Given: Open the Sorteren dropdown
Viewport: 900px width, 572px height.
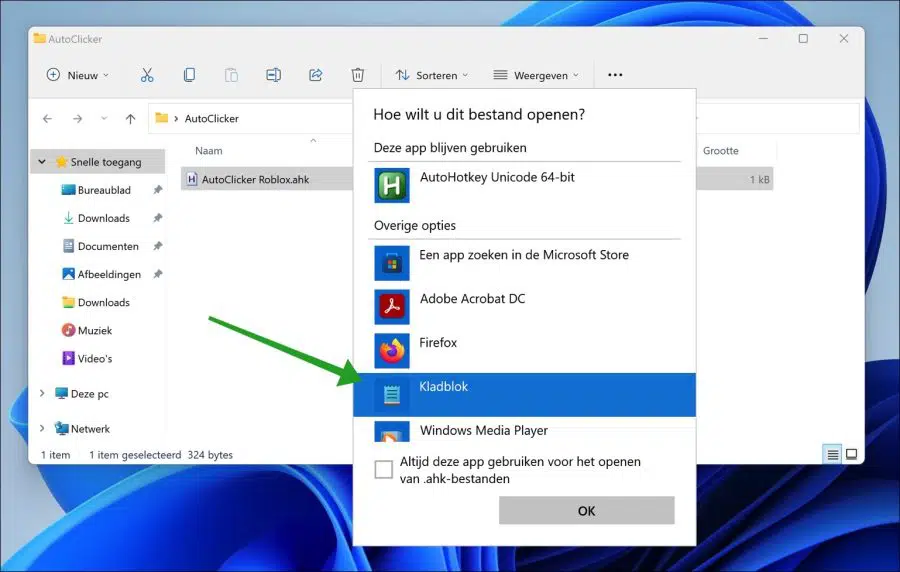Looking at the screenshot, I should [432, 75].
